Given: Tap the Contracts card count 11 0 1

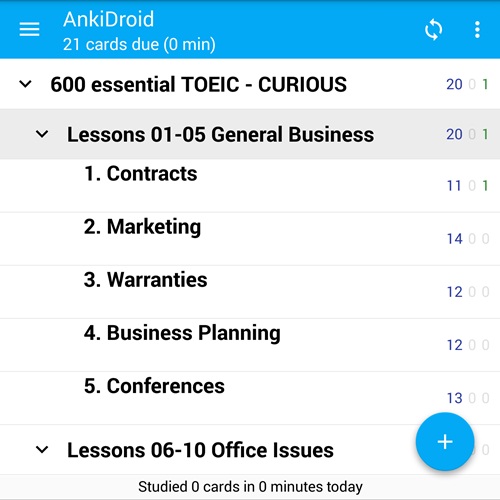Looking at the screenshot, I should click(x=467, y=186).
